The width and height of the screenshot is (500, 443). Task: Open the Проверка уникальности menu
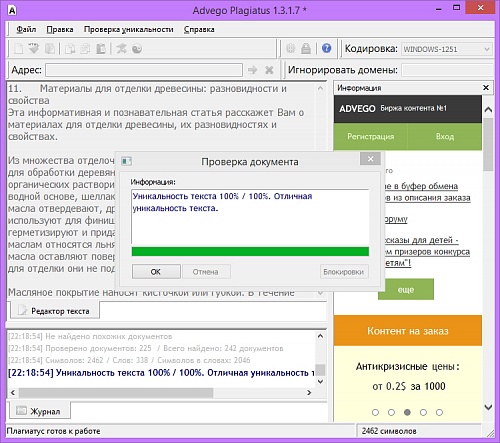point(129,29)
